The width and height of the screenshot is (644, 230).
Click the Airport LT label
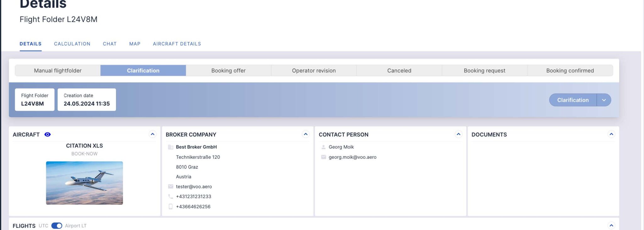(76, 226)
